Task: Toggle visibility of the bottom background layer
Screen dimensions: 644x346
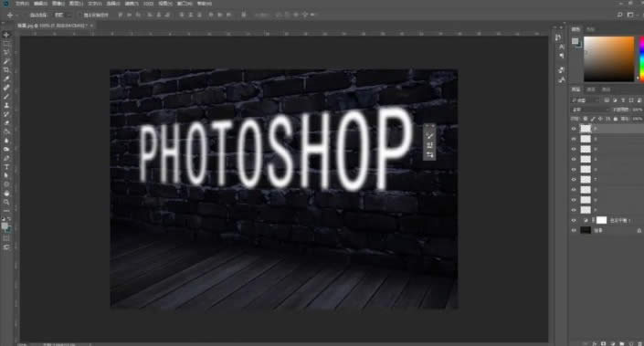Action: click(x=574, y=231)
